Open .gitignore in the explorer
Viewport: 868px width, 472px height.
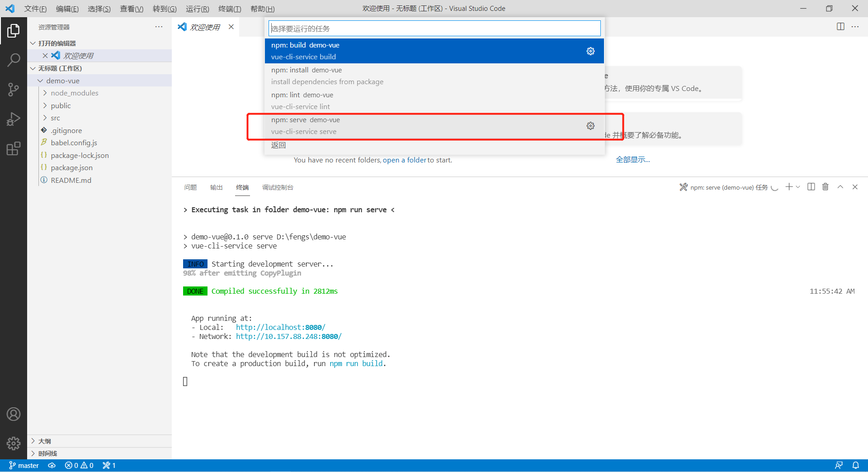[x=66, y=130]
